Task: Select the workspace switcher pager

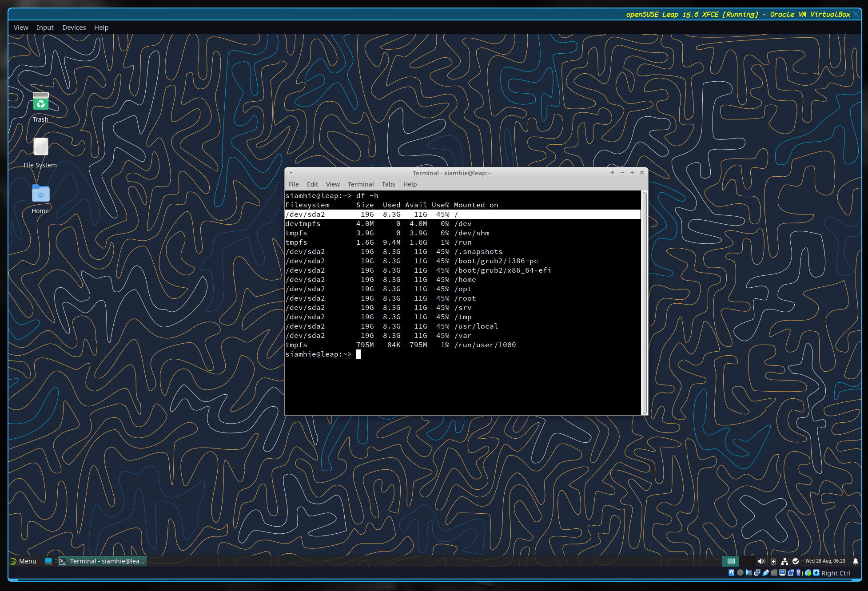Action: tap(731, 561)
